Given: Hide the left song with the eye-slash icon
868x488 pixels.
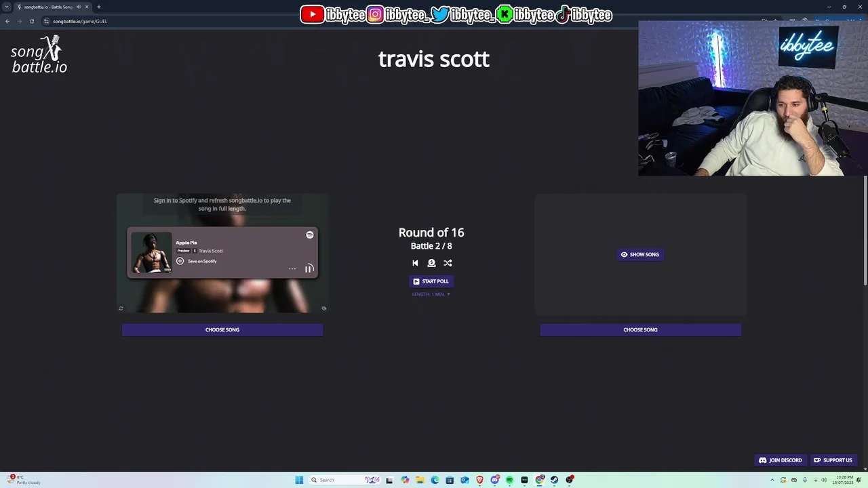Looking at the screenshot, I should tap(324, 308).
